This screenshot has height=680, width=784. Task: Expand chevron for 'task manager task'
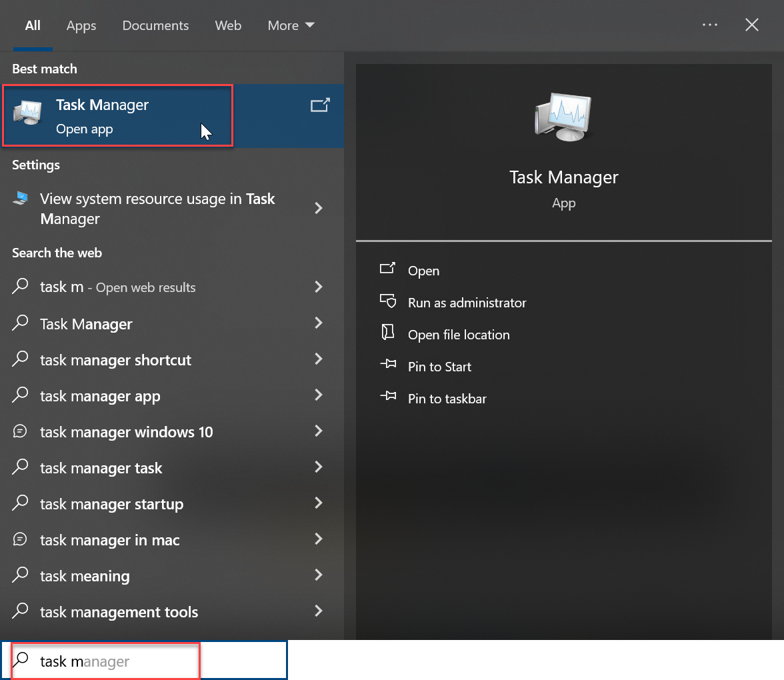click(x=319, y=467)
